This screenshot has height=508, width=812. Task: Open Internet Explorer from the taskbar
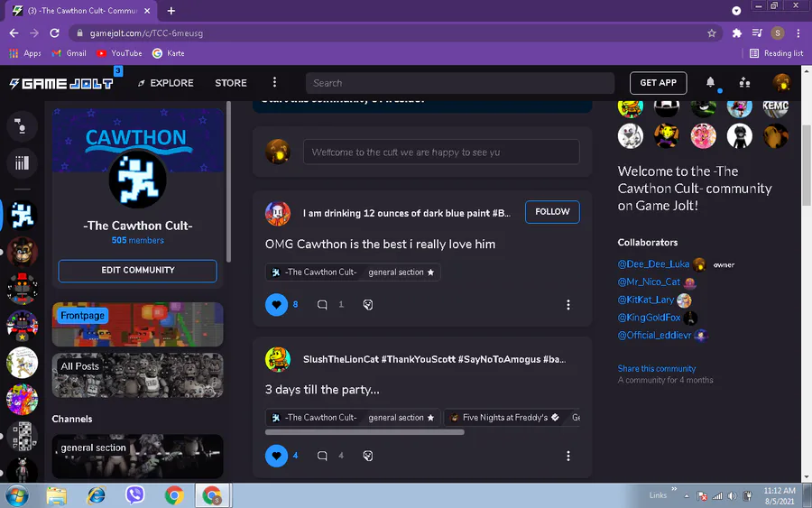pos(97,495)
